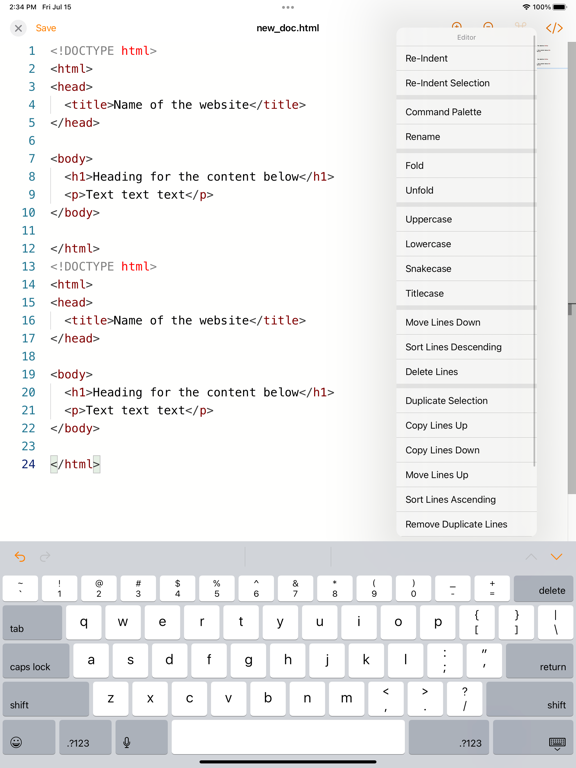Hide the on-screen keyboard with keyboard icon
576x768 pixels.
click(557, 744)
